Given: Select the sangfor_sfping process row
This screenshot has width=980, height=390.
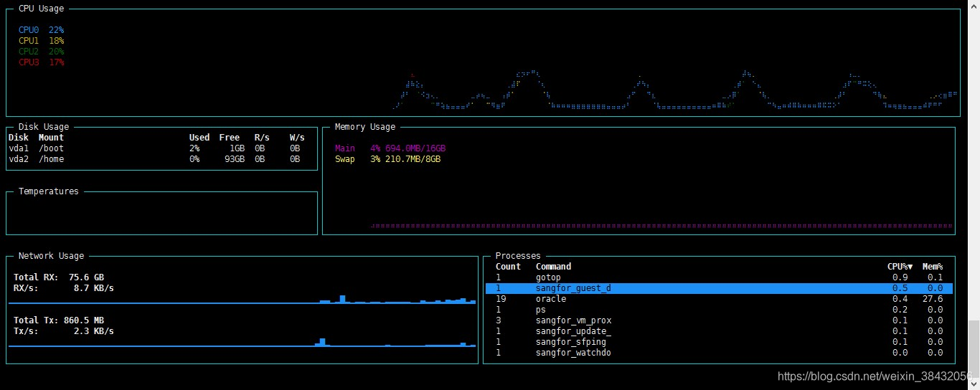Looking at the screenshot, I should coord(719,342).
